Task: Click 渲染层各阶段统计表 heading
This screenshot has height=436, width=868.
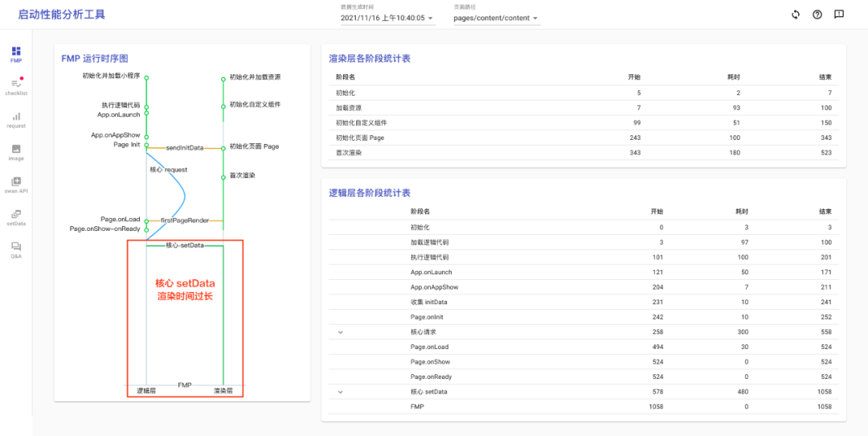Action: [x=370, y=58]
